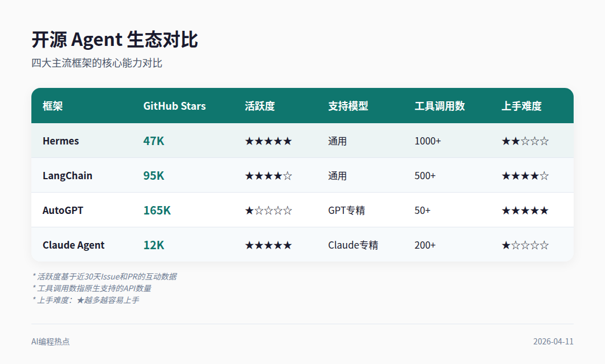The width and height of the screenshot is (605, 364).
Task: Click the subtitle 四大主流框架的核心能力对比
Action: click(97, 63)
